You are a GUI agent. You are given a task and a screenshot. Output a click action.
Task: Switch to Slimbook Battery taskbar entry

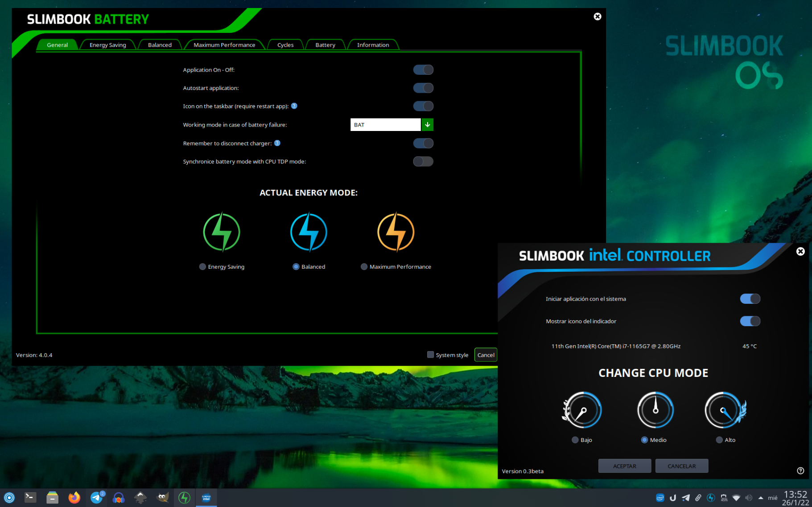coord(184,498)
